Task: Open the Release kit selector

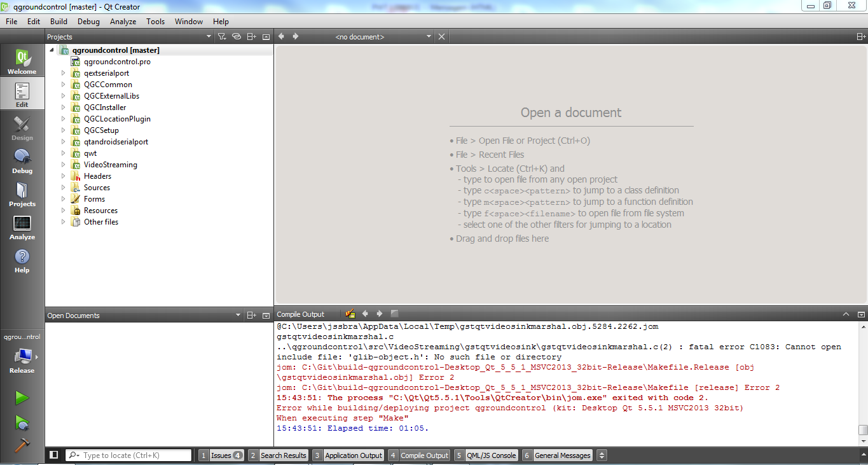Action: tap(22, 359)
